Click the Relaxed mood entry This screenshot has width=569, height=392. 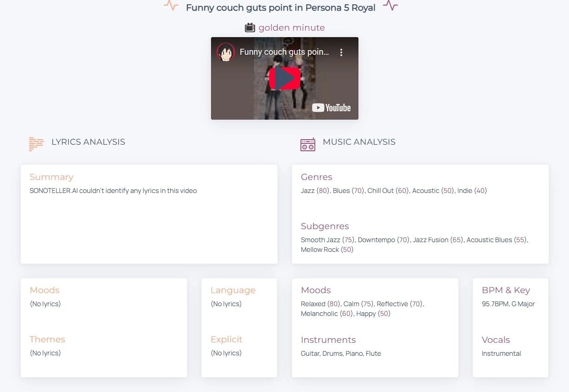click(x=313, y=304)
